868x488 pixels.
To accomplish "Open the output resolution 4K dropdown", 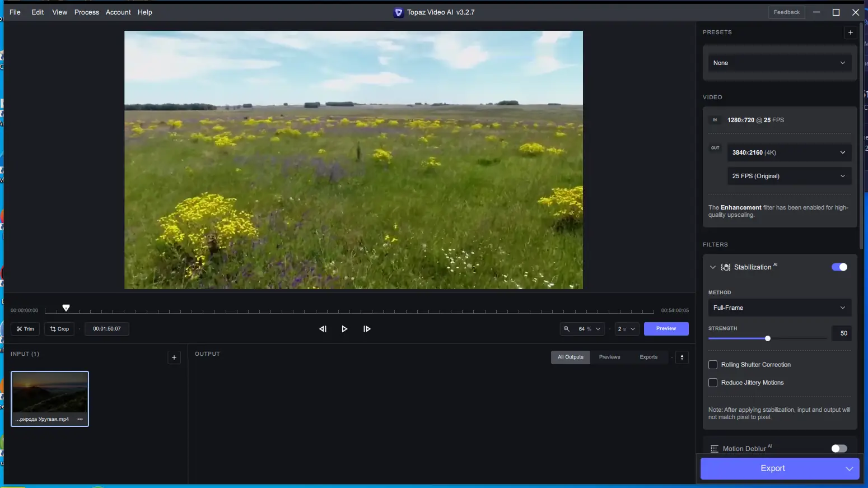I will (788, 152).
